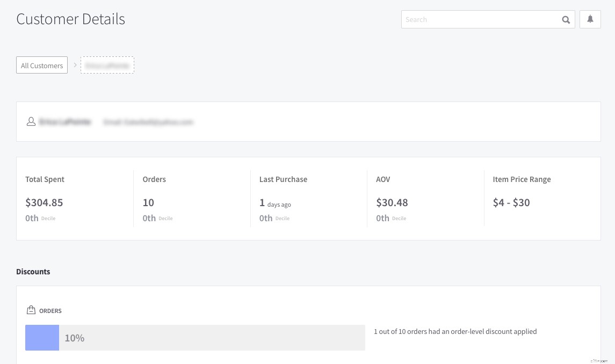
Task: Click the 10% discount progress bar
Action: click(195, 337)
